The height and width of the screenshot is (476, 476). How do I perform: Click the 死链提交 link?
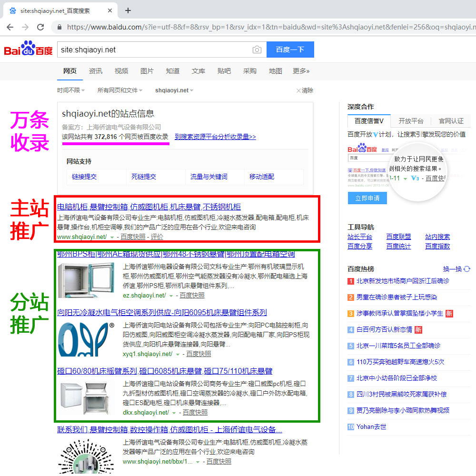click(144, 177)
